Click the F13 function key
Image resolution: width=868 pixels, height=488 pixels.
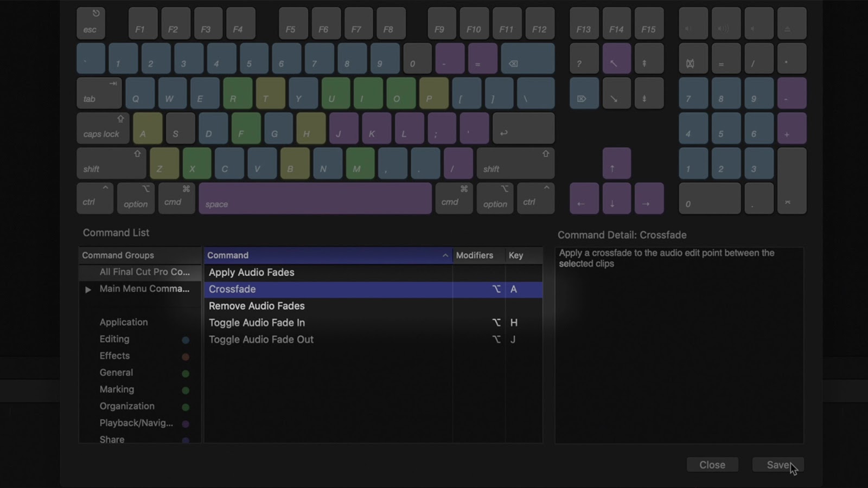(584, 23)
